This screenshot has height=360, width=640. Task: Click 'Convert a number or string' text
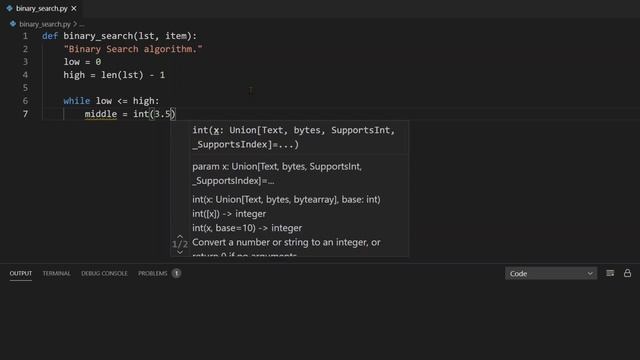point(286,242)
